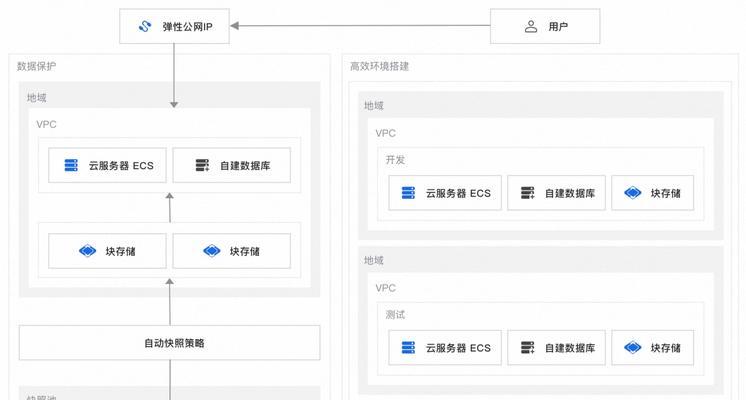Click 块存储 icon in 开发 group
The height and width of the screenshot is (400, 746).
(633, 193)
